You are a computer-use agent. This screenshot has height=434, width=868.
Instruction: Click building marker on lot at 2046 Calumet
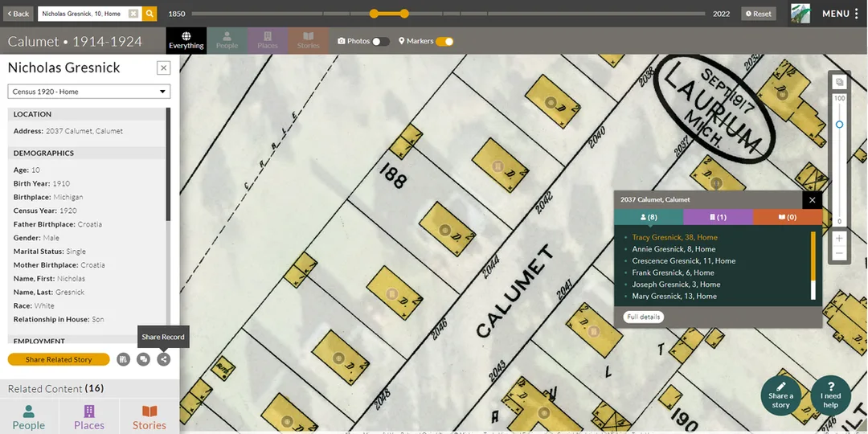click(392, 294)
